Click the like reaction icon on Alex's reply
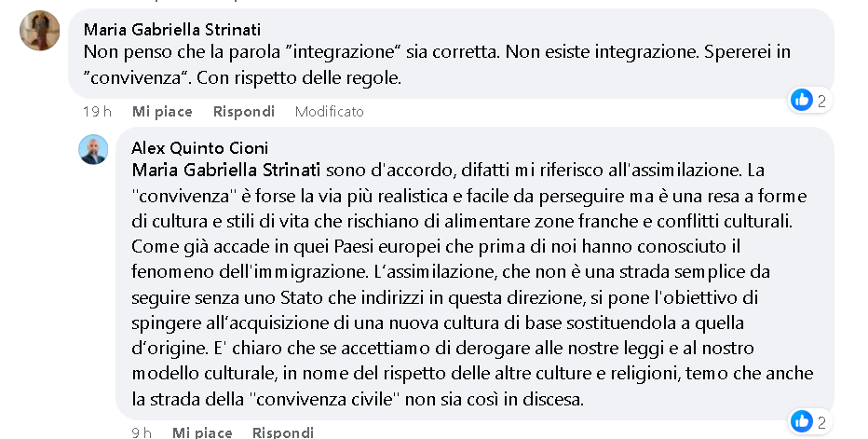 802,422
